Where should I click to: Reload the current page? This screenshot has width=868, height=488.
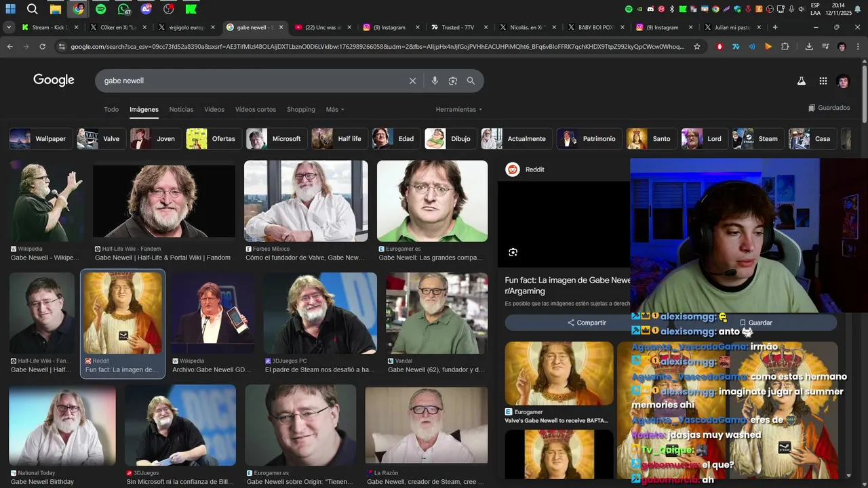pyautogui.click(x=42, y=47)
